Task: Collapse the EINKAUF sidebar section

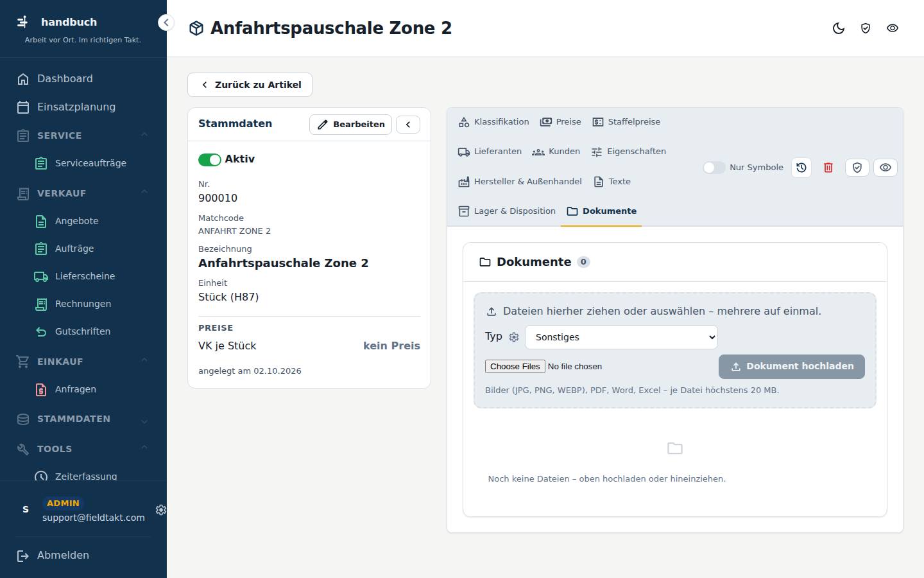Action: click(83, 362)
